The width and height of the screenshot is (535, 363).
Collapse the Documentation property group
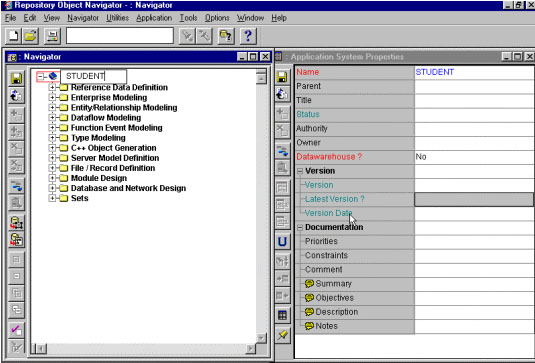[300, 227]
